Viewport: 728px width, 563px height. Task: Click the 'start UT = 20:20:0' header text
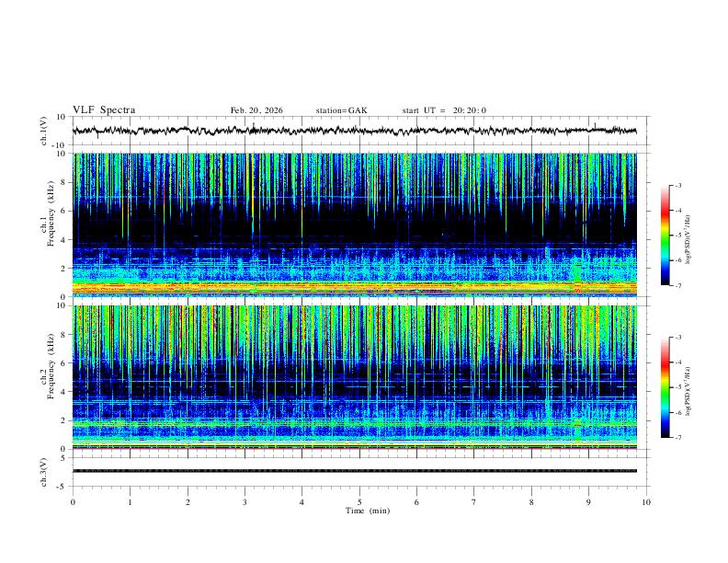pos(444,110)
